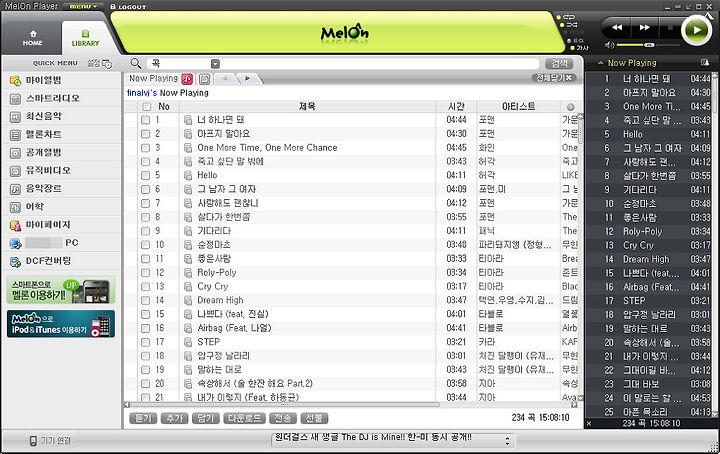Check the box for track 12 Roly-Poly
Viewport: 720px width, 454px height.
point(146,273)
